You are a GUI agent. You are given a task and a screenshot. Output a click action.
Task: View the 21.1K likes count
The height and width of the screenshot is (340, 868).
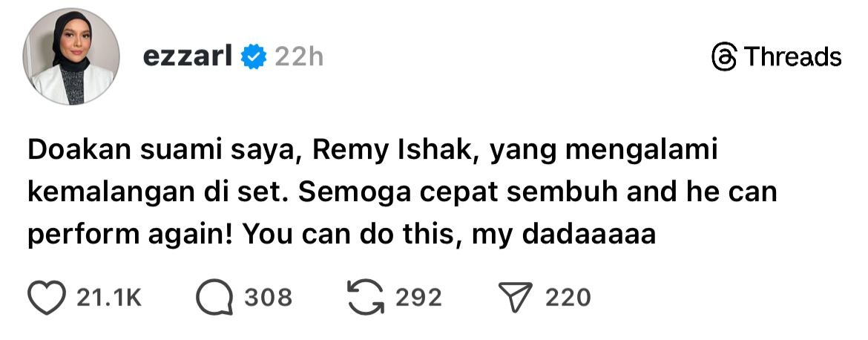point(108,298)
